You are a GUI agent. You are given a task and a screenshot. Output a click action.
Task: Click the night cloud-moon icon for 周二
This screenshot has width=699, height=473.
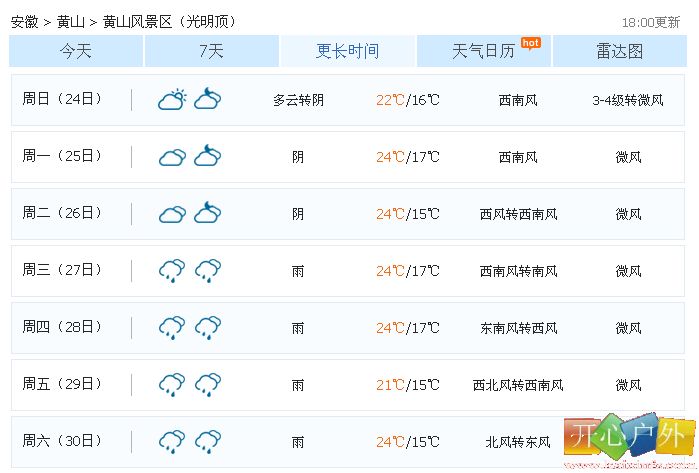pos(208,213)
